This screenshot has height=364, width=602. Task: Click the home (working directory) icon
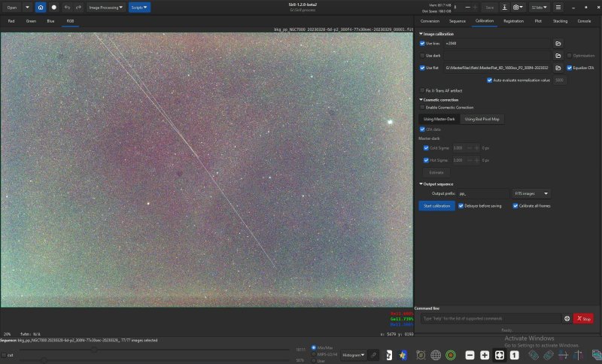tap(41, 8)
